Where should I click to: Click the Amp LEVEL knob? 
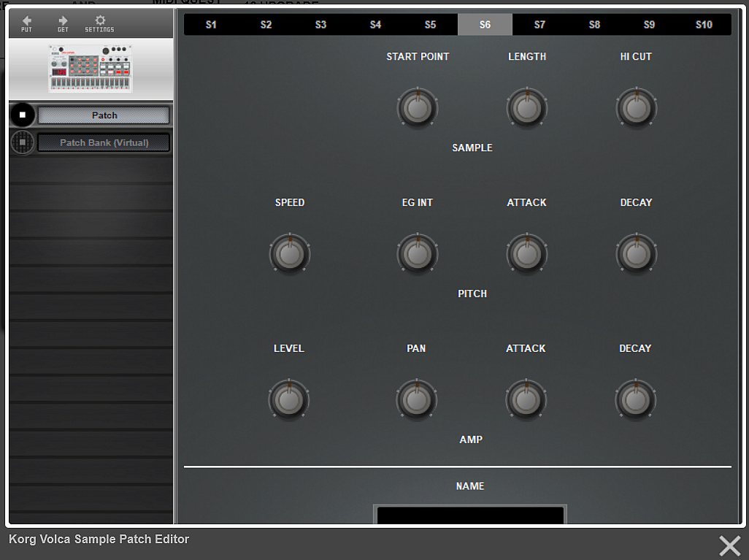pos(289,400)
